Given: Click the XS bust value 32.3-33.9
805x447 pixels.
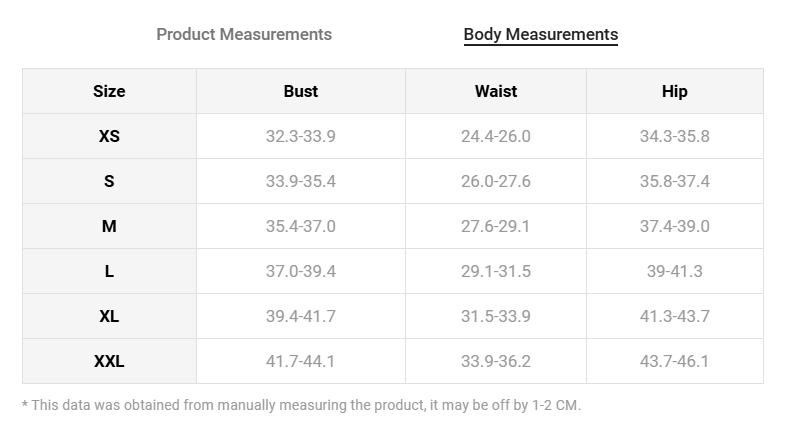Looking at the screenshot, I should 300,136.
